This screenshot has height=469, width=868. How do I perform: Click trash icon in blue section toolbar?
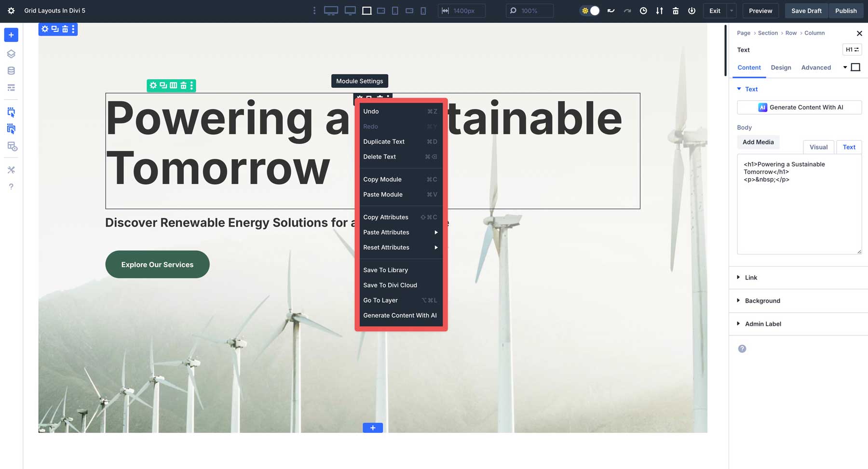point(65,29)
